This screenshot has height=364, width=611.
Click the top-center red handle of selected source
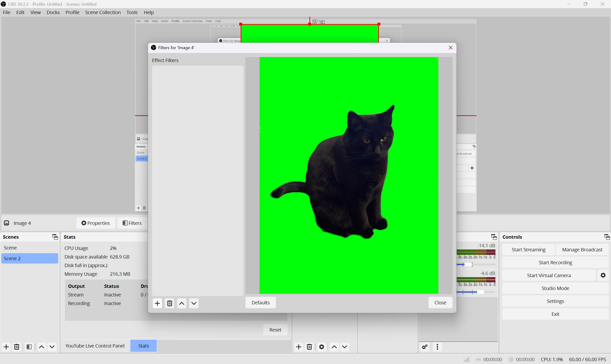coord(309,24)
